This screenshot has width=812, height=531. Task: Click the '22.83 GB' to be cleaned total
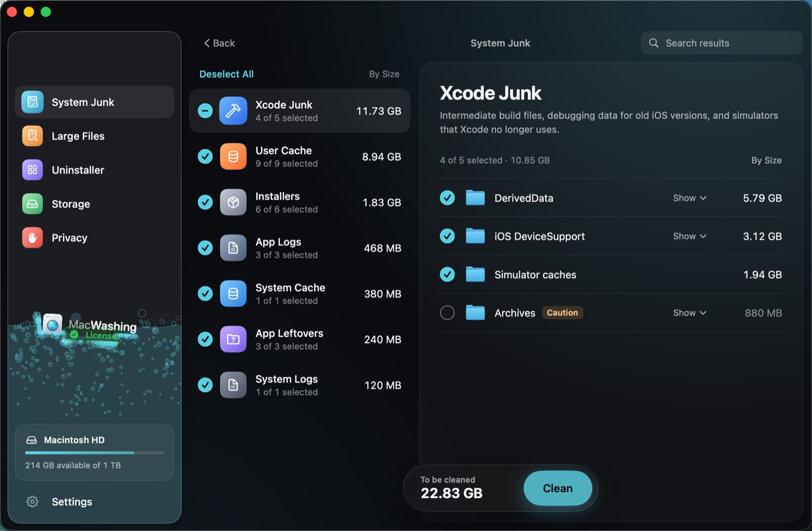point(452,493)
